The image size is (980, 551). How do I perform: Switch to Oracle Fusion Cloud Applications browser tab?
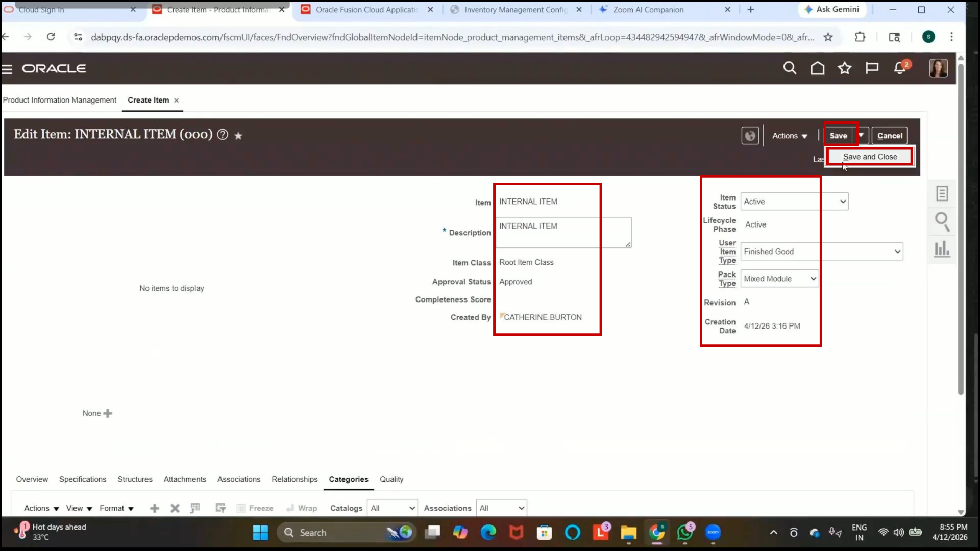click(367, 10)
